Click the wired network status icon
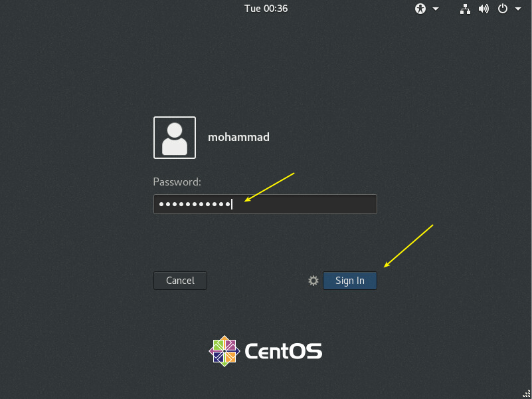Image resolution: width=532 pixels, height=399 pixels. (465, 9)
